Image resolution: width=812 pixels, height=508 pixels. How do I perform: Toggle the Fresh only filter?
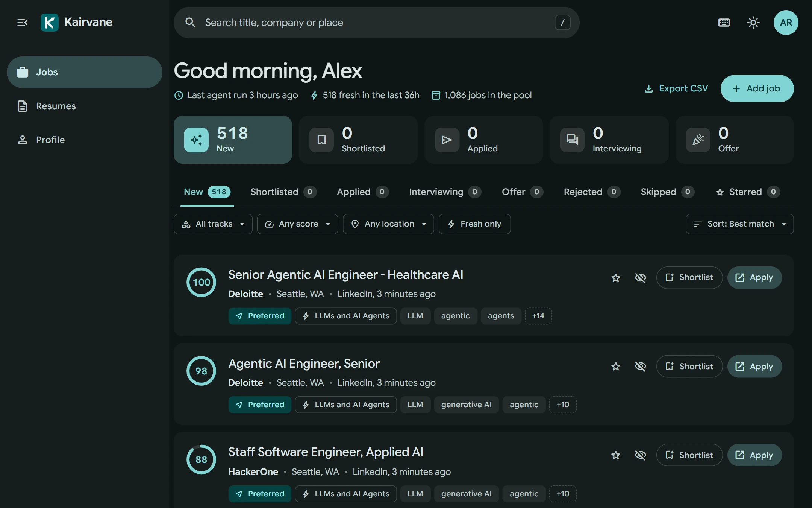474,224
